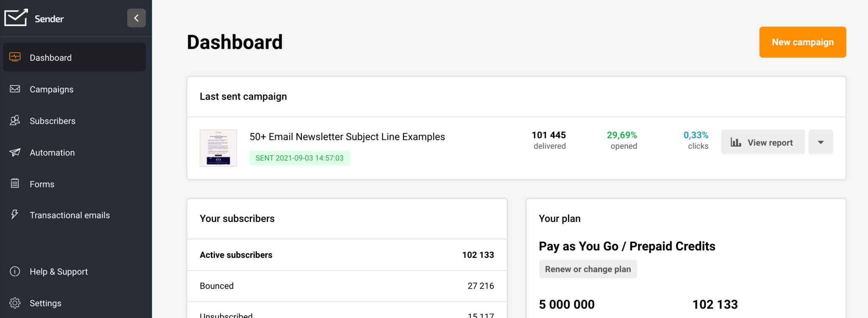Open the Automation page
The height and width of the screenshot is (318, 868).
52,153
